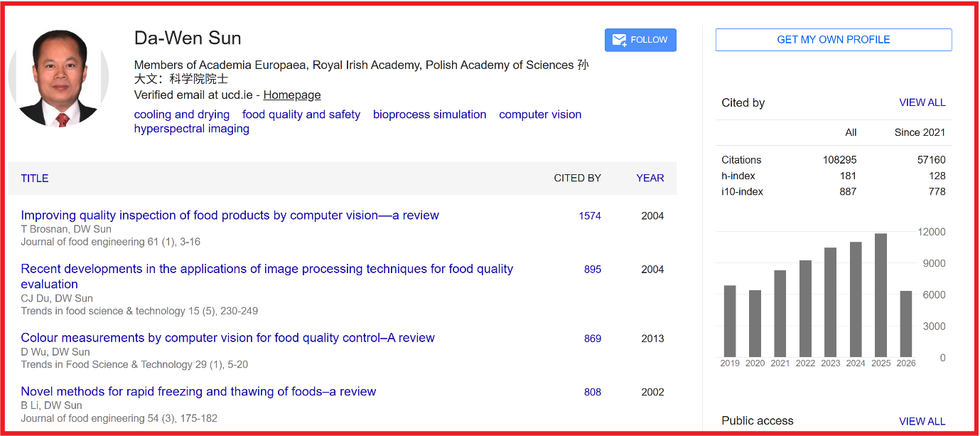Screen dimensions: 980x436
Task: Click the envelope icon on Follow button
Action: coord(619,40)
